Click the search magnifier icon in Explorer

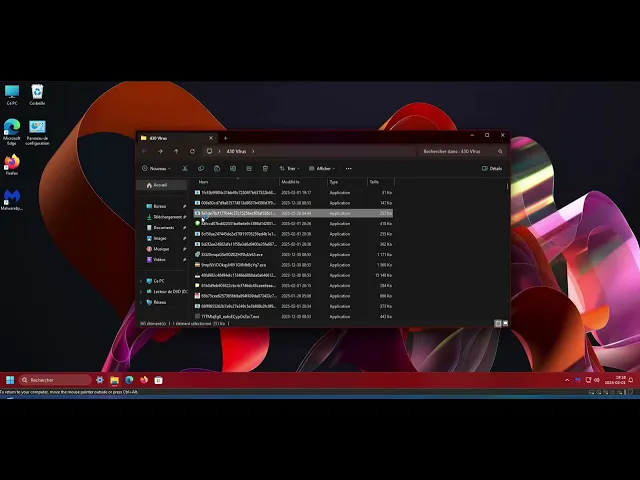(x=500, y=151)
